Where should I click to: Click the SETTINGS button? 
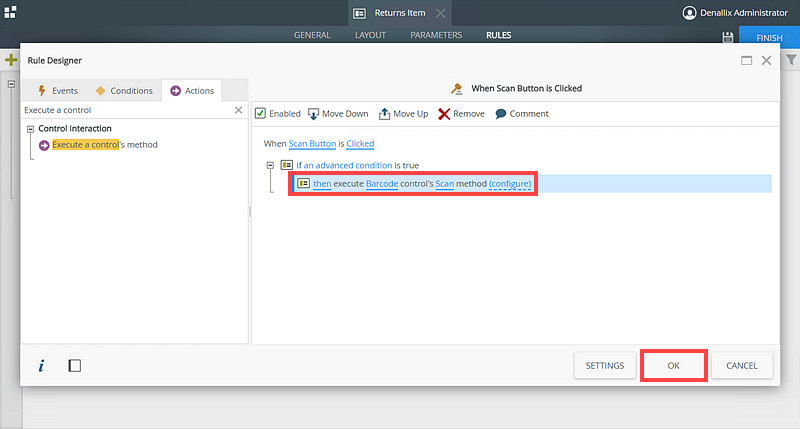point(605,366)
